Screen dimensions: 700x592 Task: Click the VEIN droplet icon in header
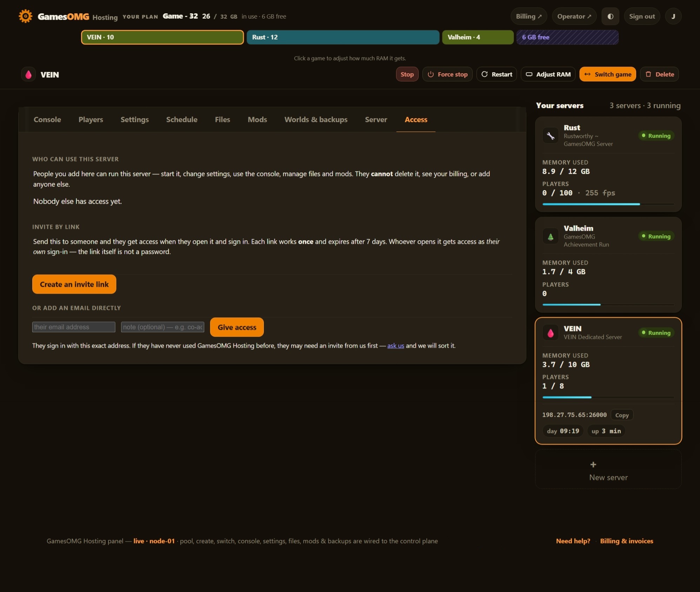click(28, 74)
